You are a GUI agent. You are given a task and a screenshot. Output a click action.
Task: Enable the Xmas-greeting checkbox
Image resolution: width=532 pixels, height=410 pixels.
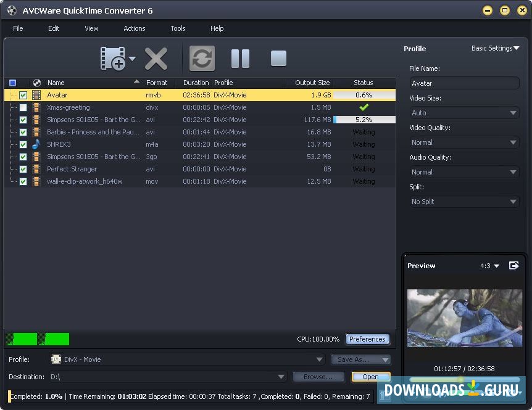click(x=23, y=107)
